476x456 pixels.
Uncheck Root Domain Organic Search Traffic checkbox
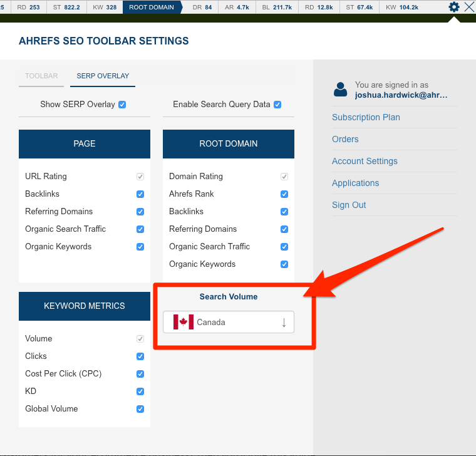[284, 247]
